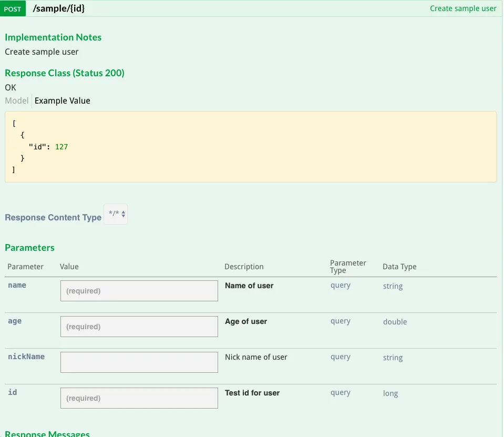Click the string data type in nickName row

coord(393,358)
